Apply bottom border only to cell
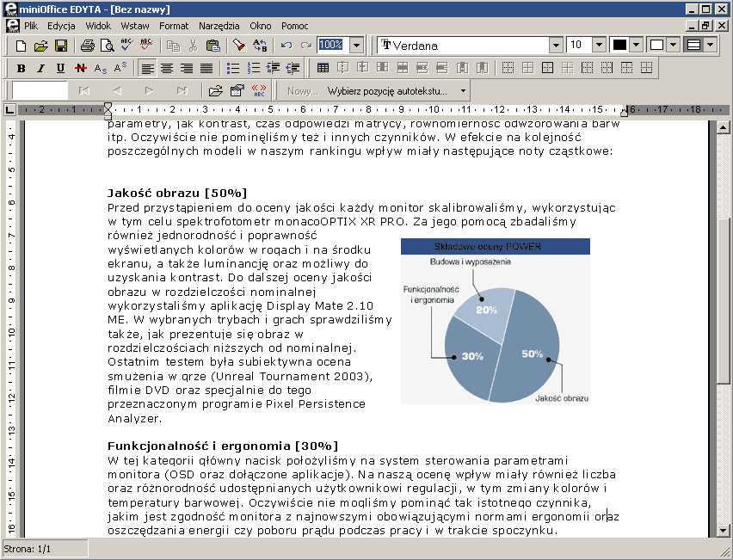The width and height of the screenshot is (733, 560). [646, 68]
